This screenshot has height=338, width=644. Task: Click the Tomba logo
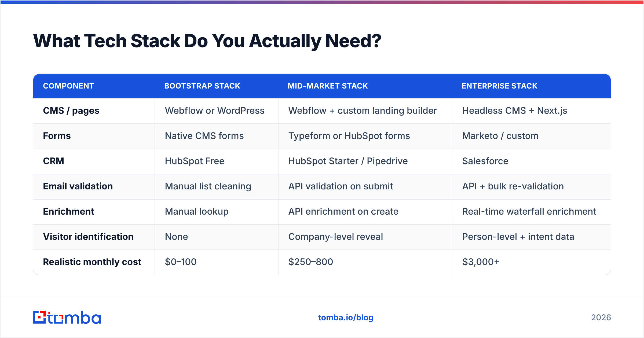pos(67,317)
